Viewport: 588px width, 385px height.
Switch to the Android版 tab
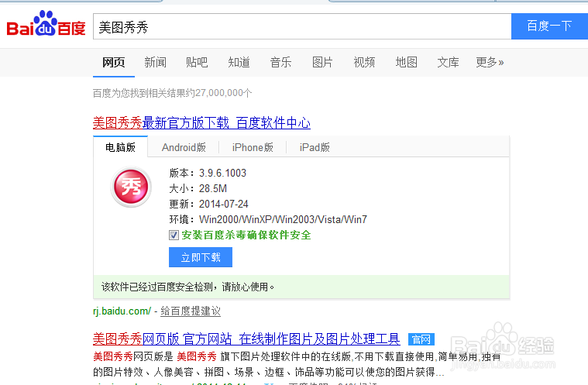184,148
